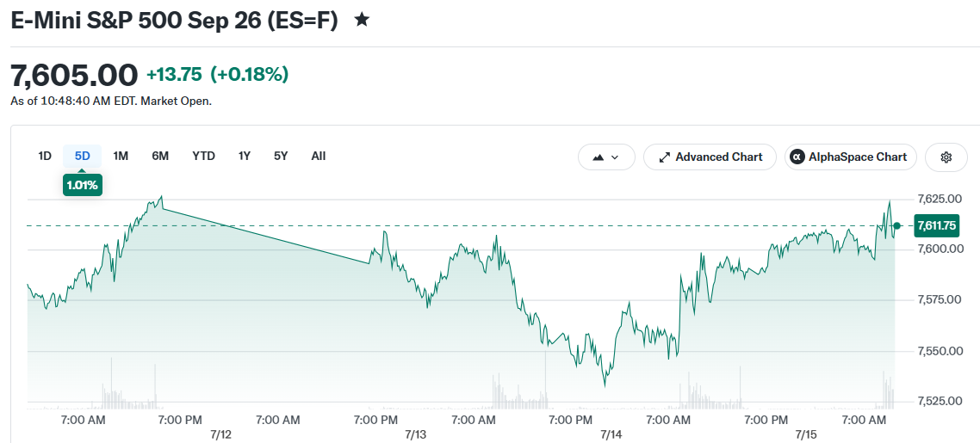Click the 7/14 date label

pos(611,434)
